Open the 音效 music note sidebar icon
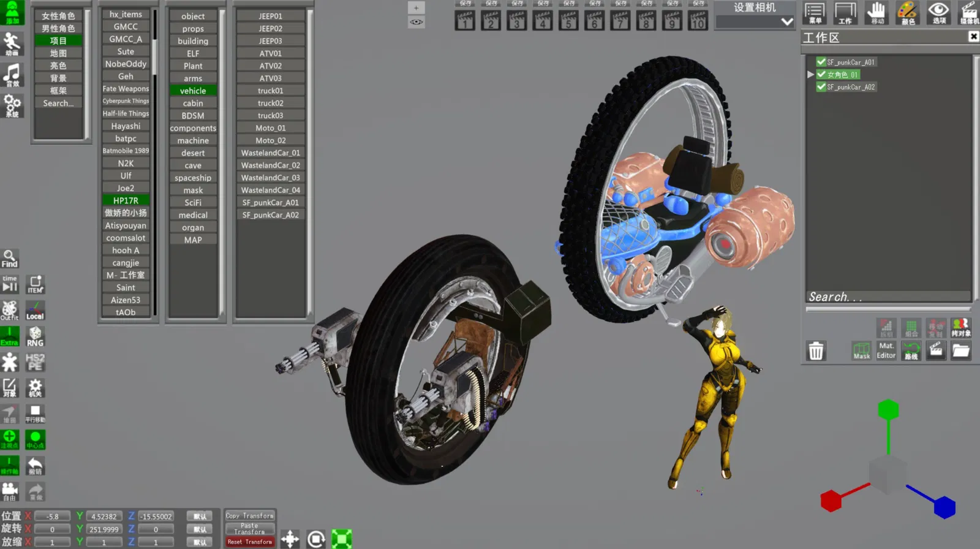This screenshot has height=549, width=980. pyautogui.click(x=12, y=75)
